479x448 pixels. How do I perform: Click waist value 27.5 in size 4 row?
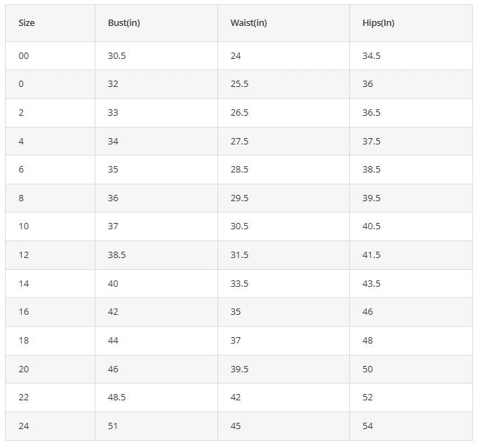tap(239, 142)
